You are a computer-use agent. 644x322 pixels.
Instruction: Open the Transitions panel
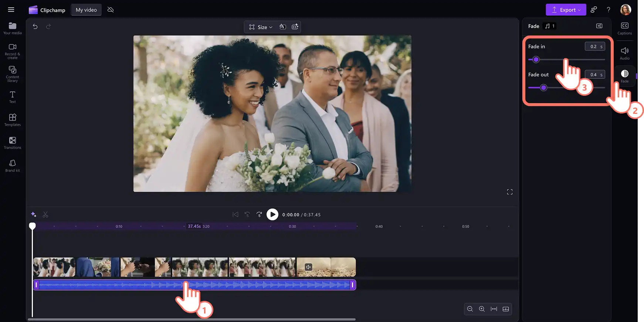(x=13, y=143)
